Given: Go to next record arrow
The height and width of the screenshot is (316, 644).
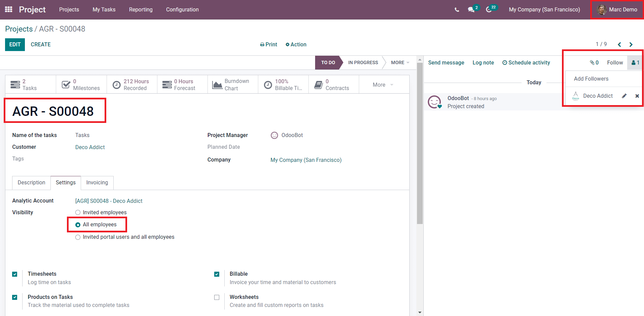Looking at the screenshot, I should click(x=631, y=44).
